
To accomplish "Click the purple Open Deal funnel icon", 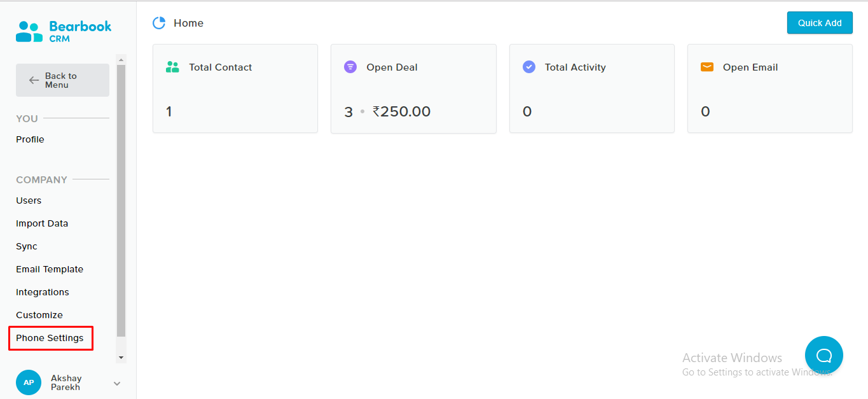I will (x=350, y=67).
